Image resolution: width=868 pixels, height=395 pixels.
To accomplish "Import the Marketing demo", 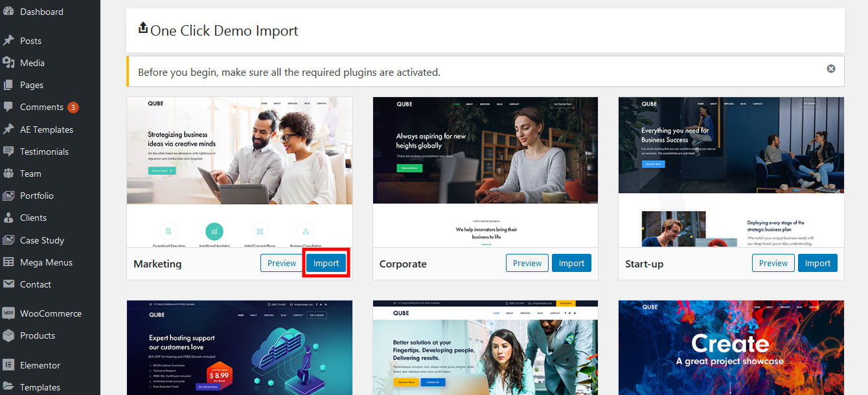I will 326,264.
